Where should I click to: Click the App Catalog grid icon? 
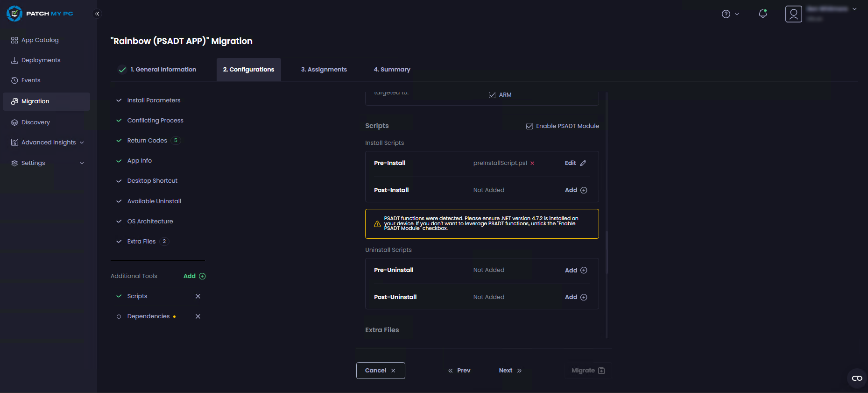14,40
